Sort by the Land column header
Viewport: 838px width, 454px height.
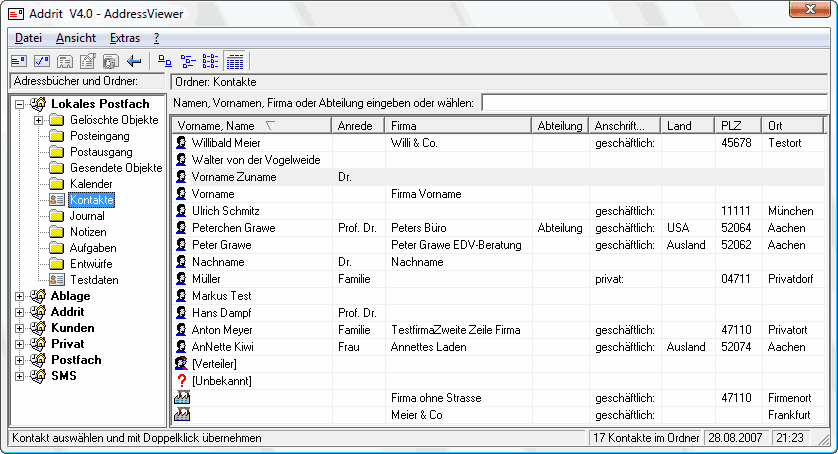point(687,126)
